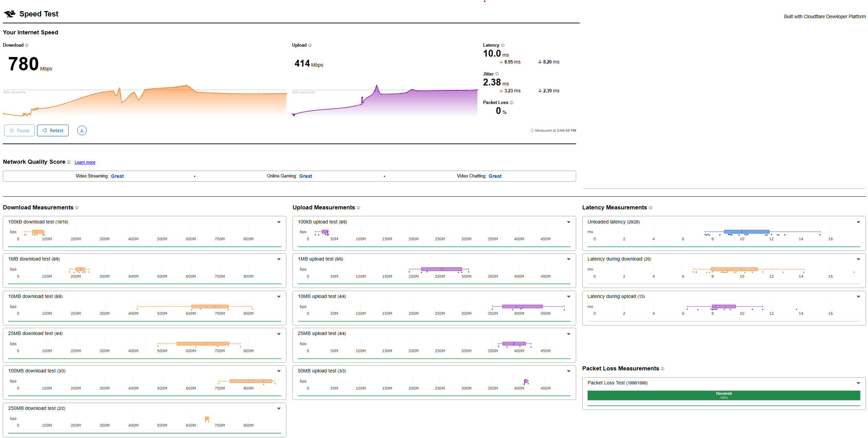Screen dimensions: 868x438
Task: Click the 0 % packet loss value
Action: [x=501, y=111]
